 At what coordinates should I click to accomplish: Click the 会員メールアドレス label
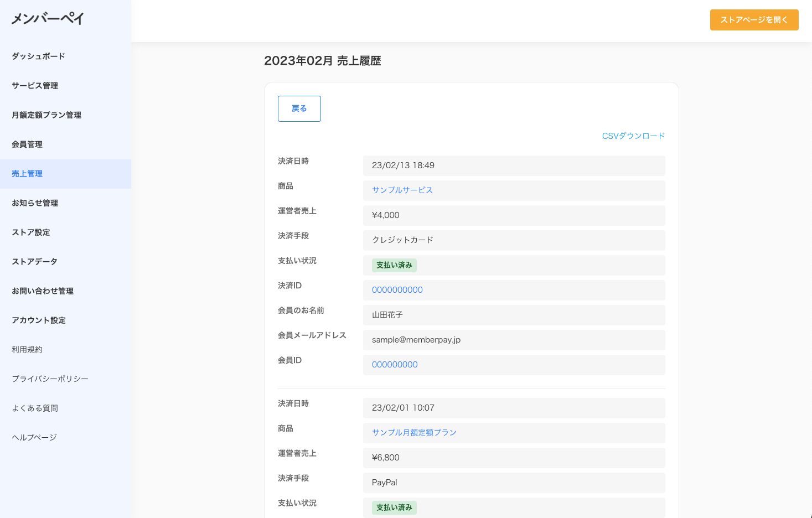pyautogui.click(x=312, y=335)
